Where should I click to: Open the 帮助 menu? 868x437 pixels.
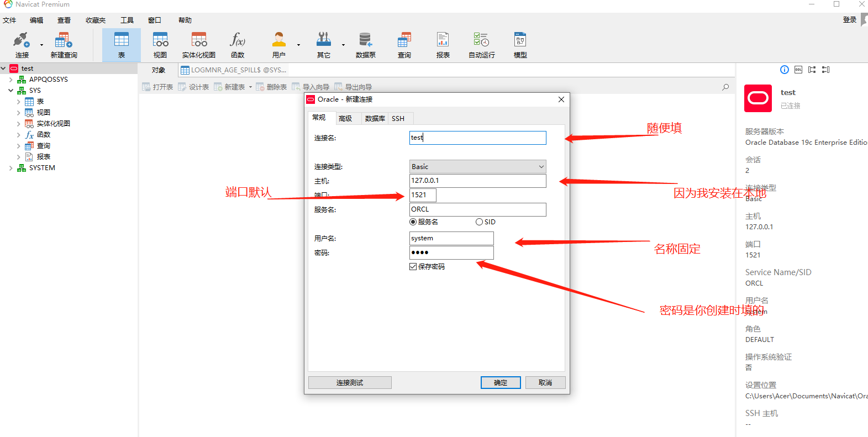[x=185, y=20]
